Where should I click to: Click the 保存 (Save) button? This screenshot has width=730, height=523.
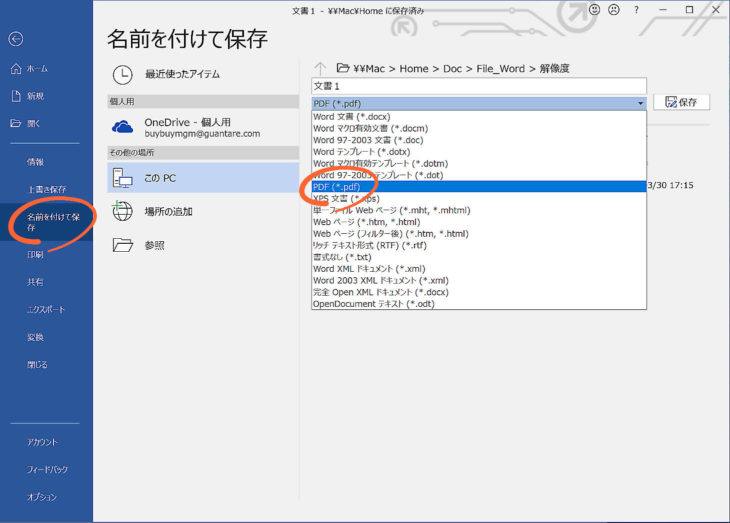point(681,102)
